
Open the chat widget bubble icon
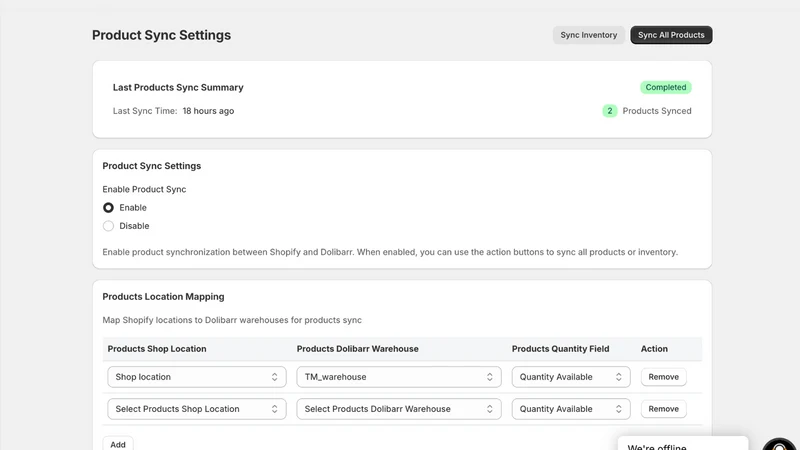click(x=780, y=445)
